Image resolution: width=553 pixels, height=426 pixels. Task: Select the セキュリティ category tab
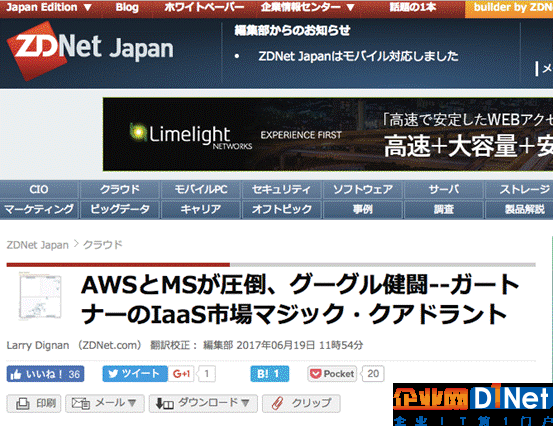pos(281,190)
